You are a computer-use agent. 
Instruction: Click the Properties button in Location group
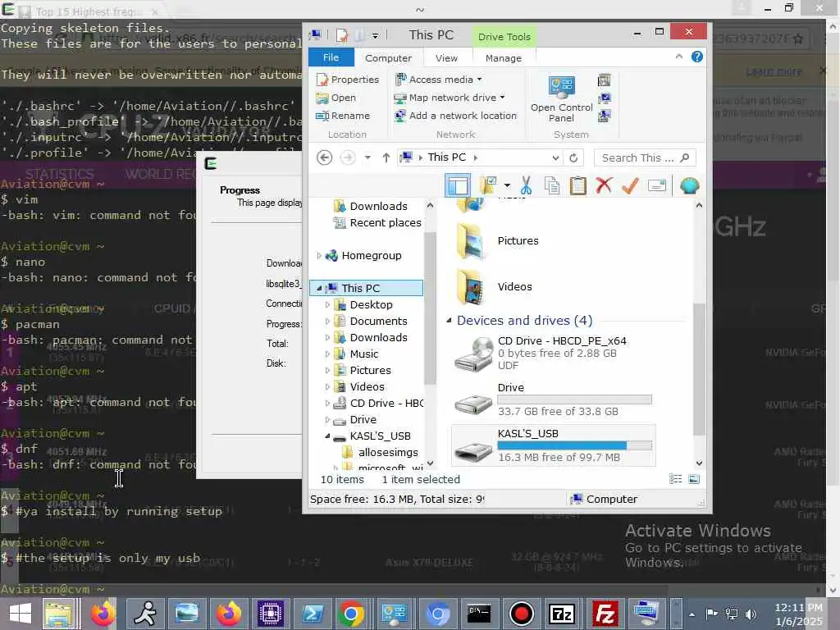point(348,80)
